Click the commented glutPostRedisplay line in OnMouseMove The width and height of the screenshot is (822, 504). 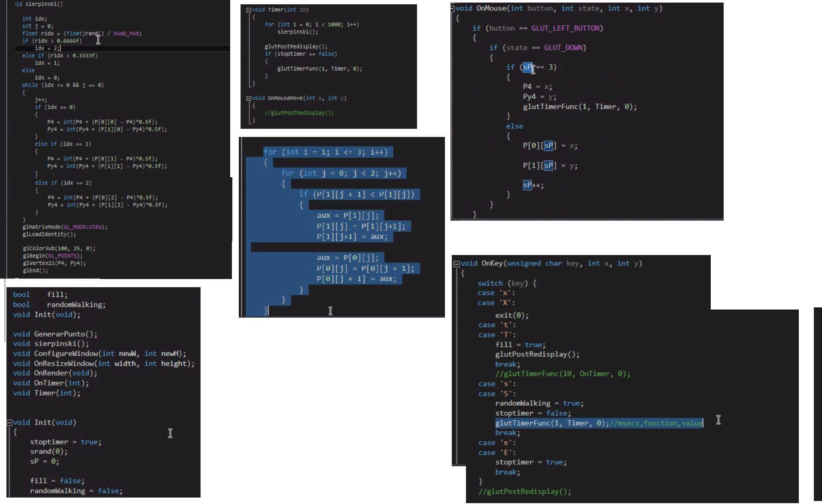(x=299, y=113)
